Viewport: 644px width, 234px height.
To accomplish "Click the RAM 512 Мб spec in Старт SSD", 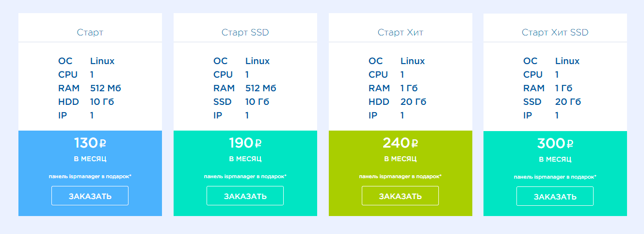I will [245, 88].
